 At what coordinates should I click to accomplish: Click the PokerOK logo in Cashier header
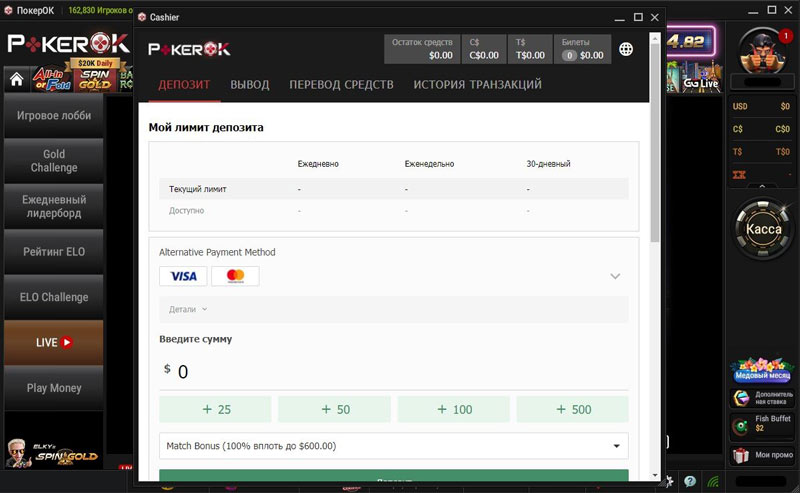click(189, 49)
